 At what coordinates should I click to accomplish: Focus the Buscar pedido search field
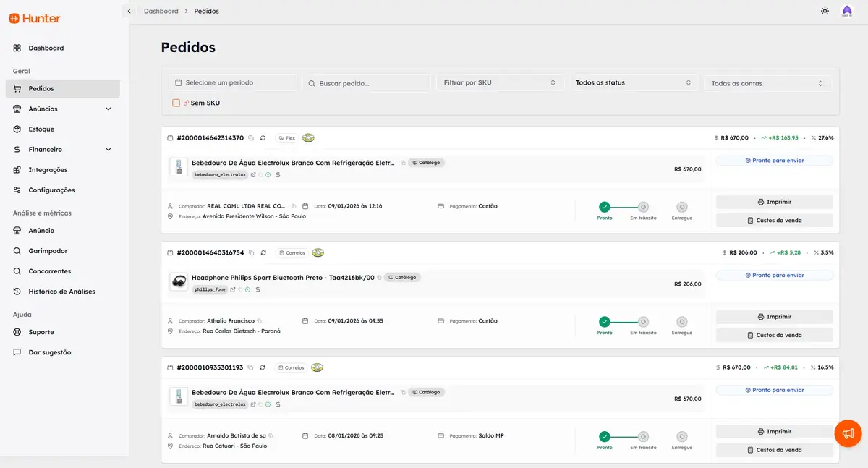(x=366, y=82)
